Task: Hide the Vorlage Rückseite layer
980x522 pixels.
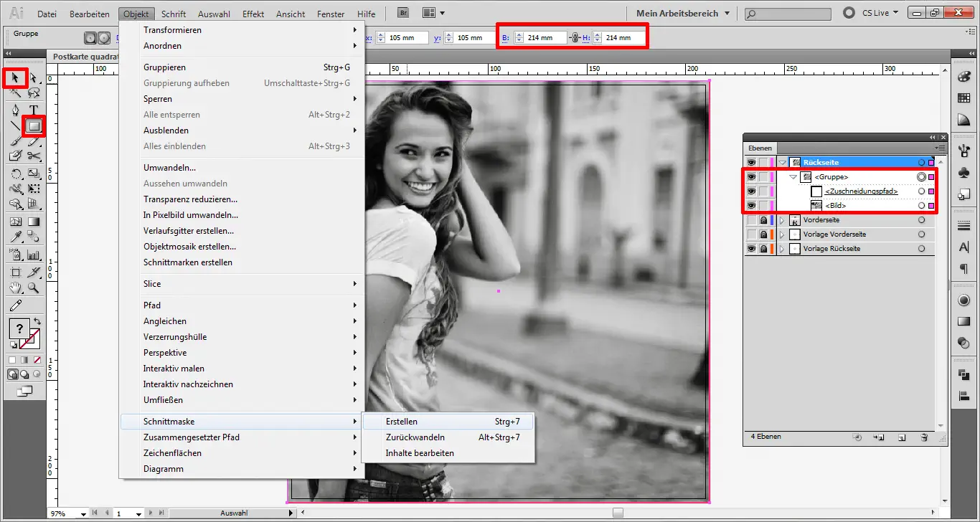Action: tap(751, 249)
